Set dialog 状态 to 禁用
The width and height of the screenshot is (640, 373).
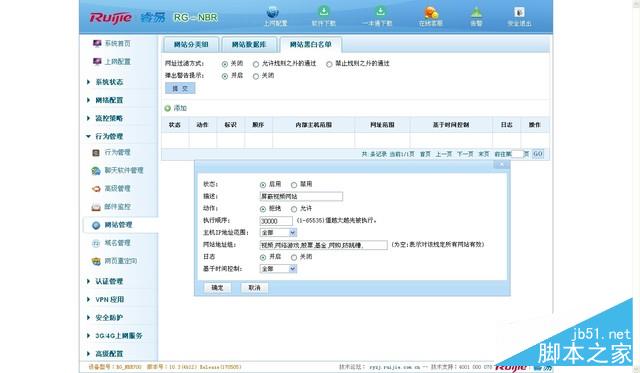coord(294,185)
